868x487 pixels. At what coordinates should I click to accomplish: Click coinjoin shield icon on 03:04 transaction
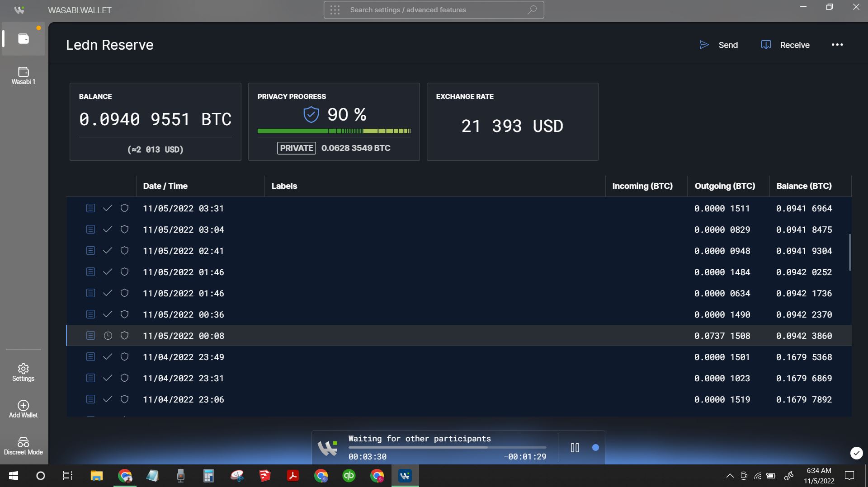[x=124, y=229]
